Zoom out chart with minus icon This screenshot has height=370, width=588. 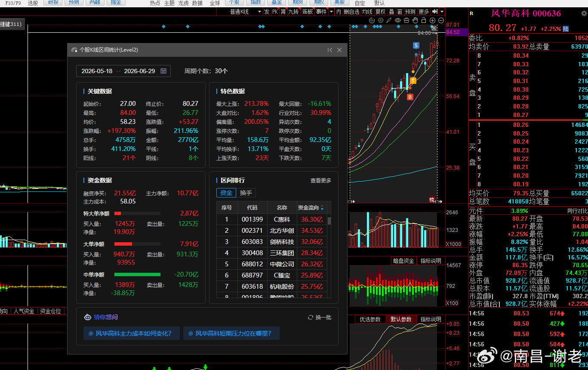(441, 20)
